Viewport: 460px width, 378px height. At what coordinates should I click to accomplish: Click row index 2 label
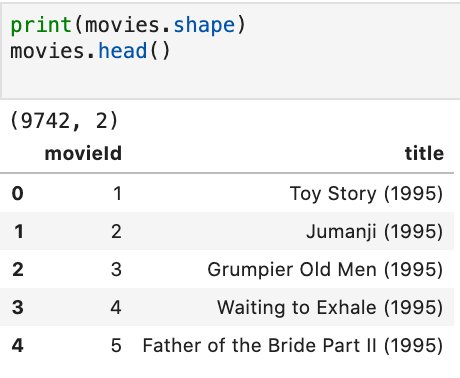click(x=18, y=270)
